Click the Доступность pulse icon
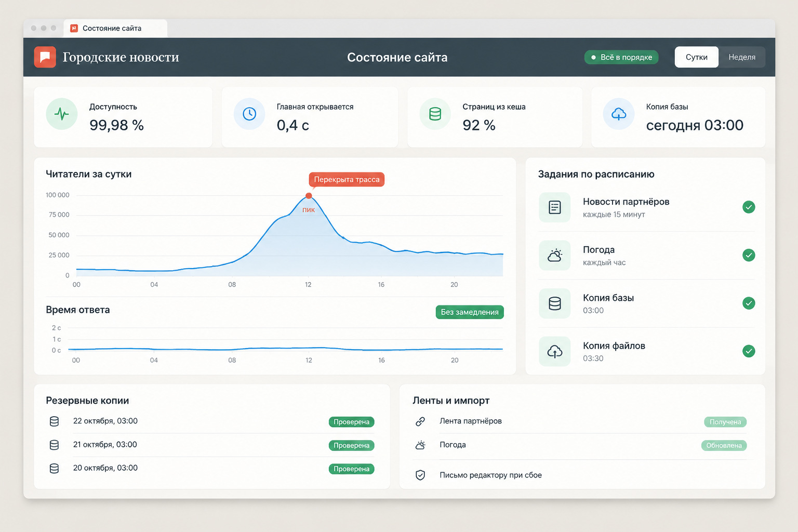The image size is (798, 532). [61, 114]
